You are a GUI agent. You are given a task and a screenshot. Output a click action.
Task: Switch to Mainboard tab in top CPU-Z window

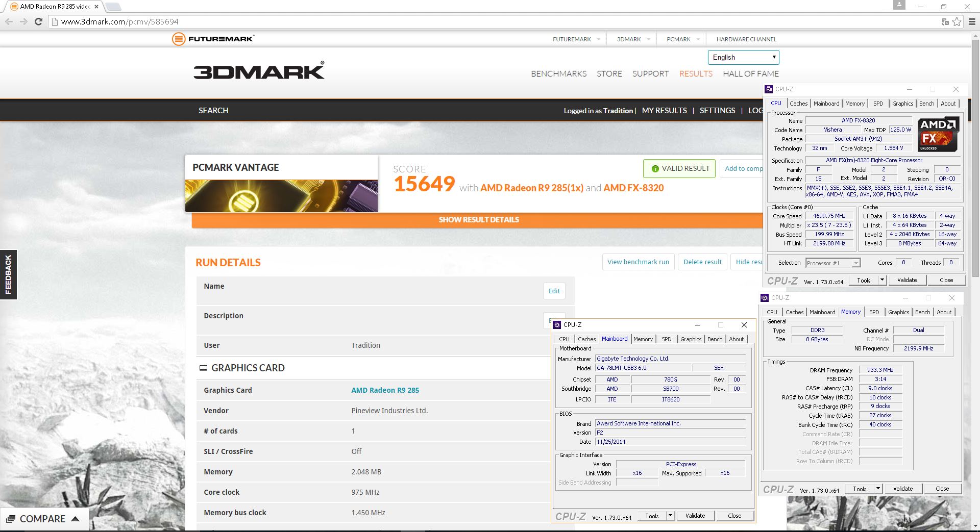pyautogui.click(x=826, y=104)
